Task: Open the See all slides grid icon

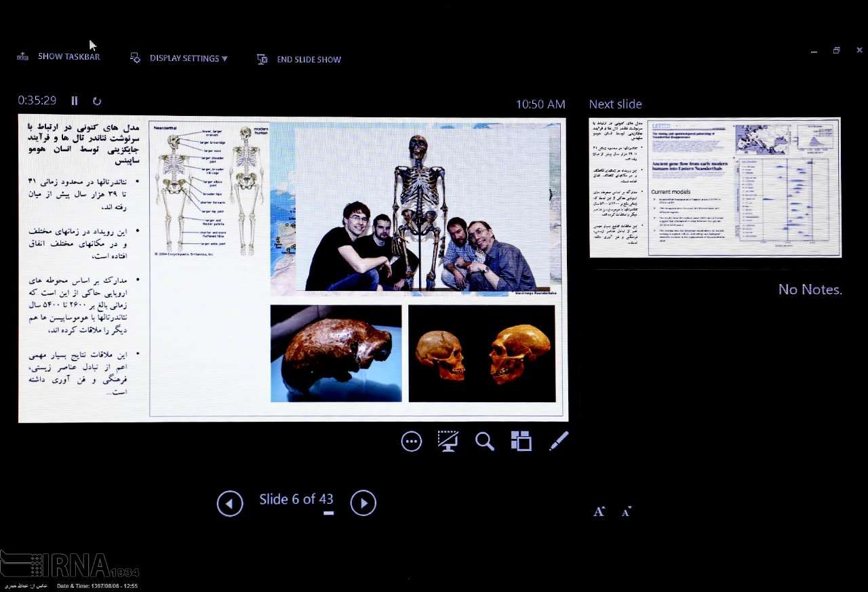Action: click(521, 441)
